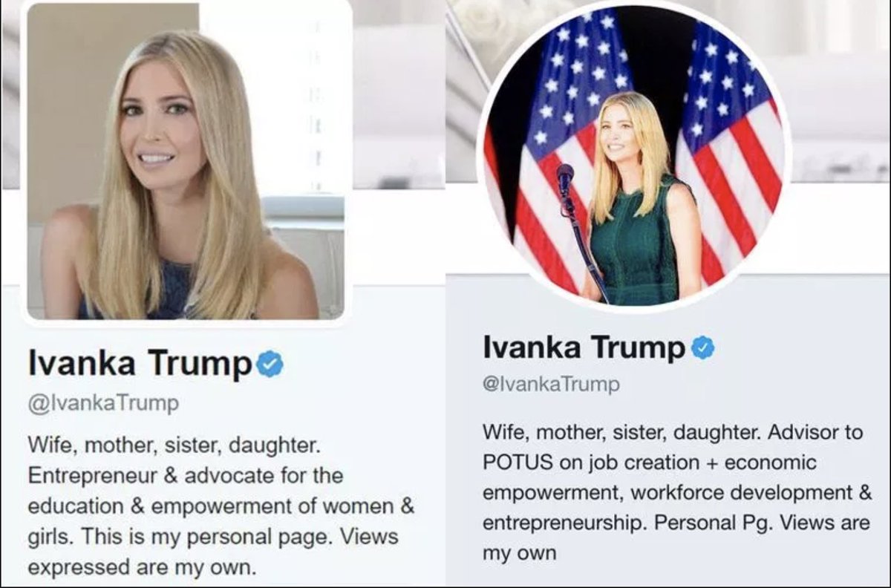
Task: Click 'education & empowerment of women &' bio line
Action: [x=221, y=506]
